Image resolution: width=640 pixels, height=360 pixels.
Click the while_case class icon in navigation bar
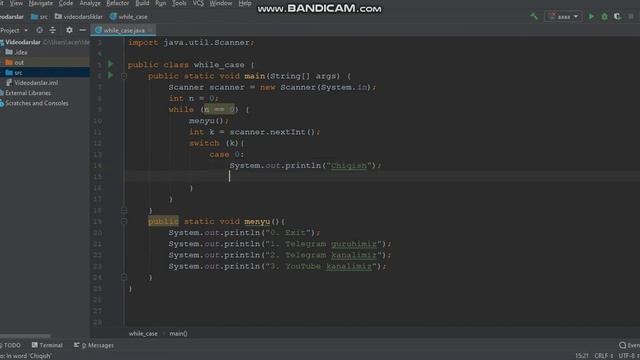(113, 17)
